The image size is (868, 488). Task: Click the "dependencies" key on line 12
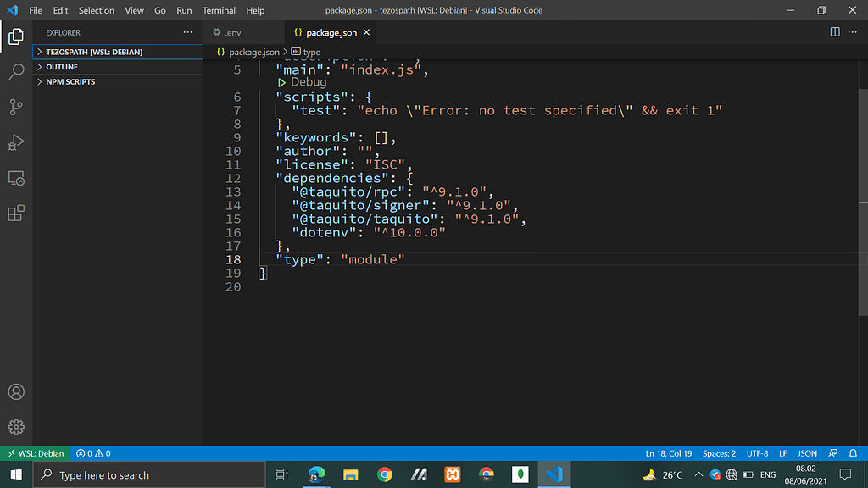pos(332,178)
